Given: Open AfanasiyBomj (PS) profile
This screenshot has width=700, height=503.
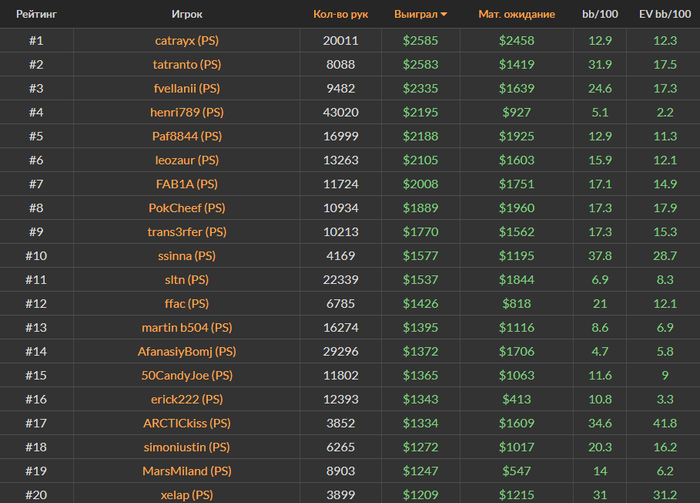Looking at the screenshot, I should pyautogui.click(x=187, y=352).
